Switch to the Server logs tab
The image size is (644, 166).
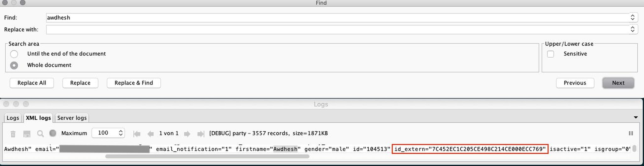(x=72, y=118)
